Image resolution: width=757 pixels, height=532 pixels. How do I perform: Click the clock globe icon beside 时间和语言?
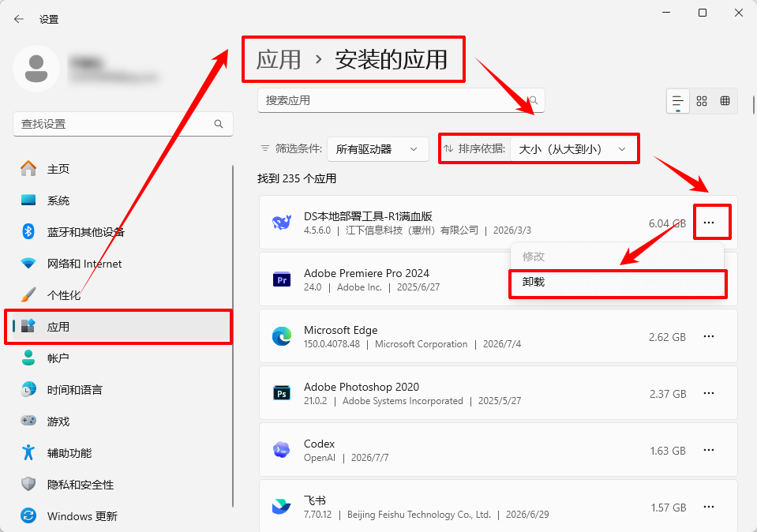[28, 389]
